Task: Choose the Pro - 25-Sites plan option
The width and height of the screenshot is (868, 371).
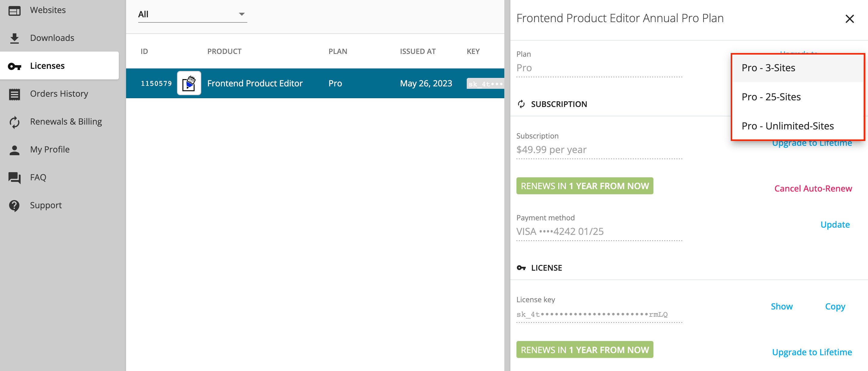Action: tap(798, 97)
